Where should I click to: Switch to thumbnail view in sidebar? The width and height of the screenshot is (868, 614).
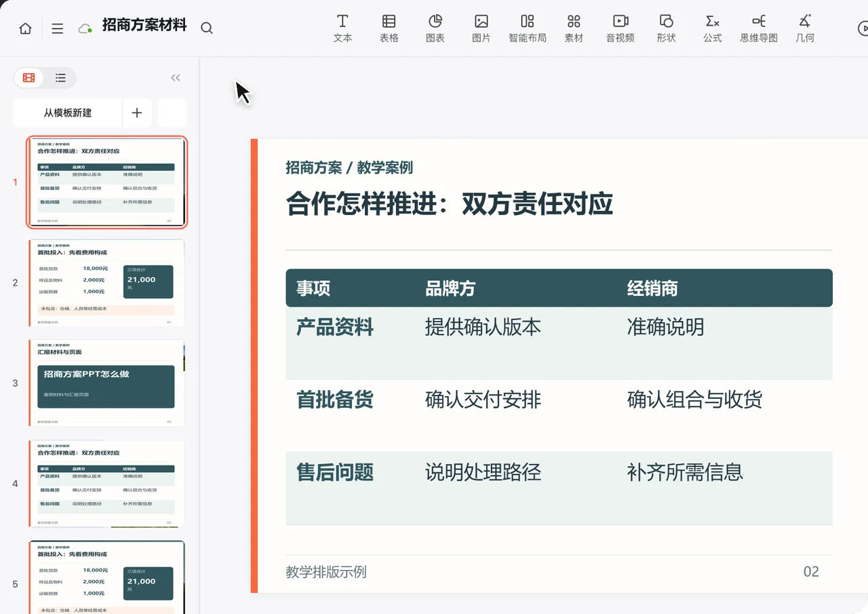(x=29, y=78)
